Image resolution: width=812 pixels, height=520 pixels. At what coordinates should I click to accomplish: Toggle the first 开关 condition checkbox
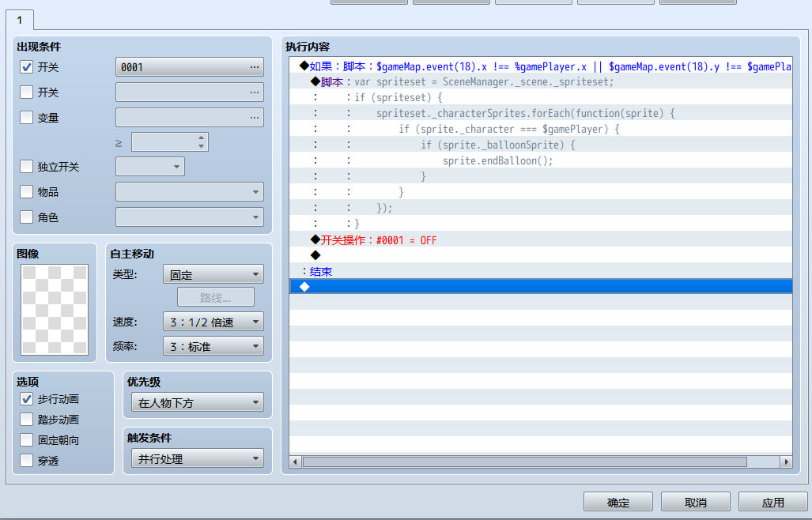[26, 66]
